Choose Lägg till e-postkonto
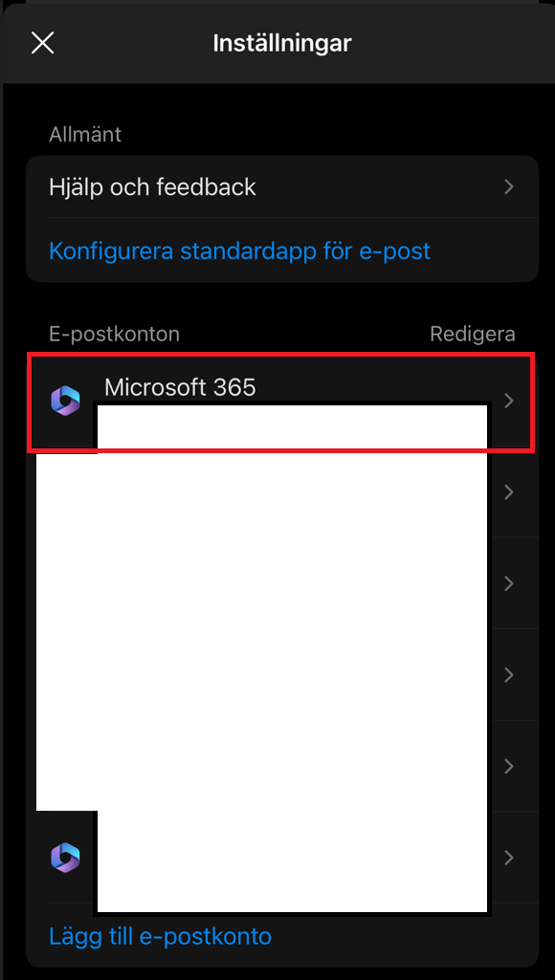Image resolution: width=555 pixels, height=980 pixels. [160, 936]
